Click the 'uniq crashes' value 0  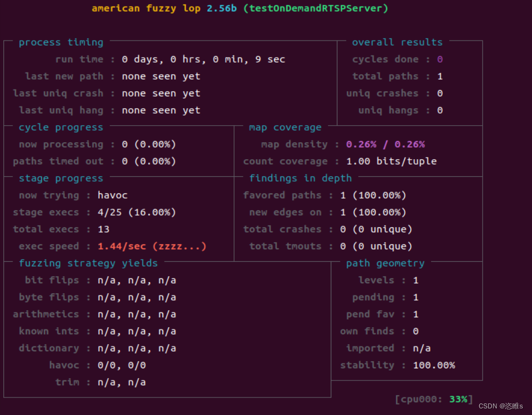tap(440, 93)
